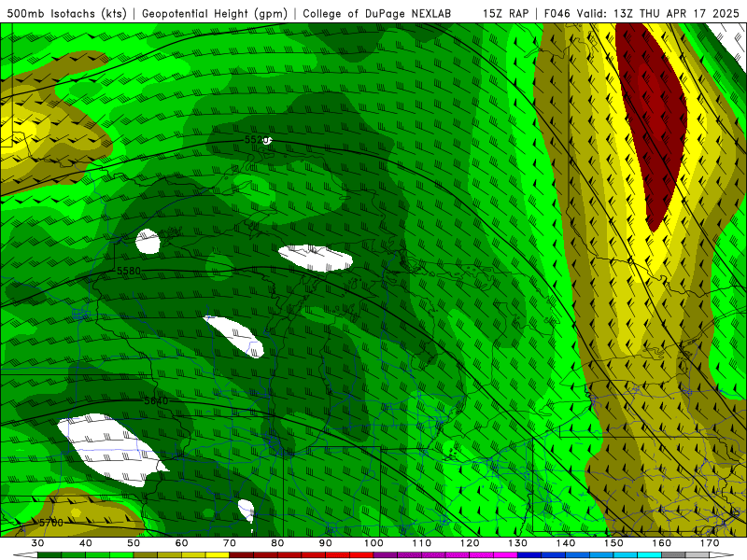Click the 160 value on the color scale
The width and height of the screenshot is (747, 560).
662,543
